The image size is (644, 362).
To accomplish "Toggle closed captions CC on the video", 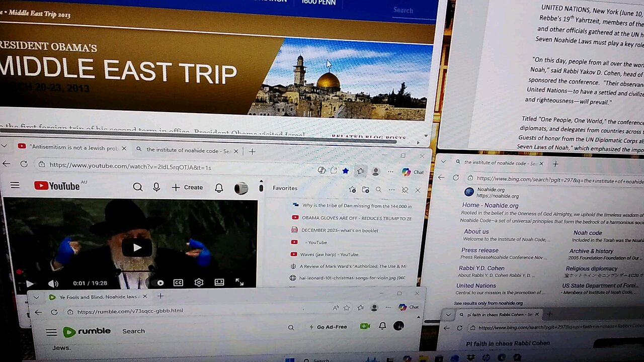I will 178,283.
